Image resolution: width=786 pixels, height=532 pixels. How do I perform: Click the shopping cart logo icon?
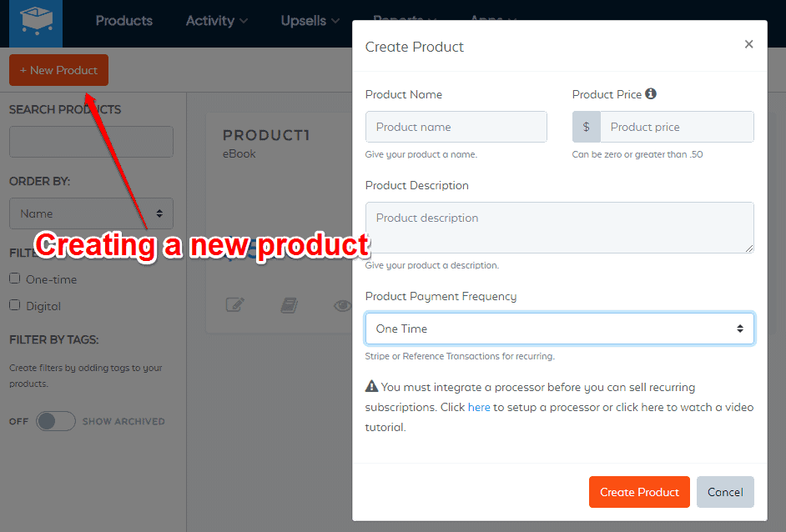(x=35, y=23)
